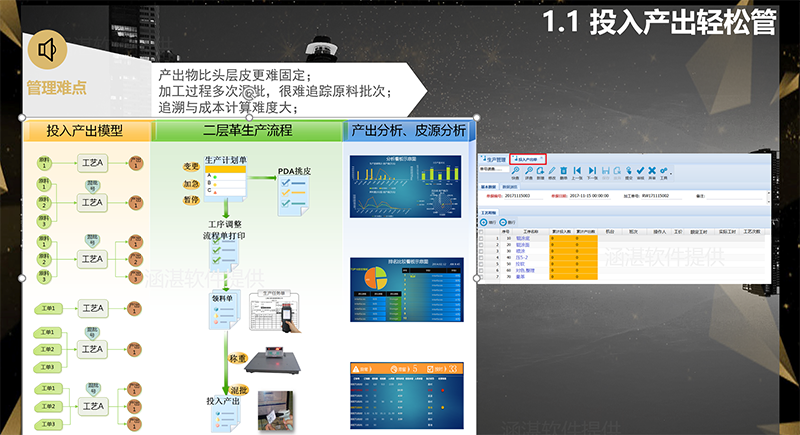This screenshot has height=435, width=800.
Task: Open the 工具 tools dropdown arrow
Action: coord(669,172)
